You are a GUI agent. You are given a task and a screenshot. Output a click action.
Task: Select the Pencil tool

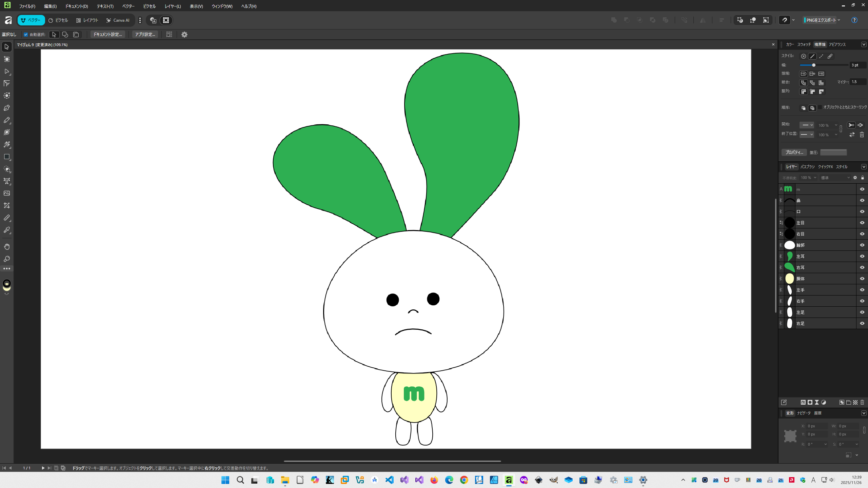pyautogui.click(x=7, y=120)
